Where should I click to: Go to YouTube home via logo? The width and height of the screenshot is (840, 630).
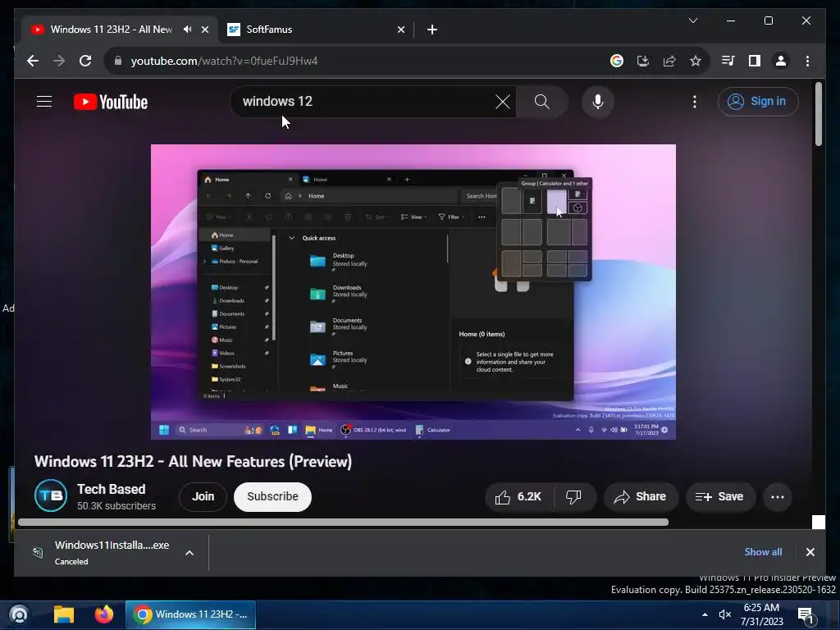click(111, 102)
